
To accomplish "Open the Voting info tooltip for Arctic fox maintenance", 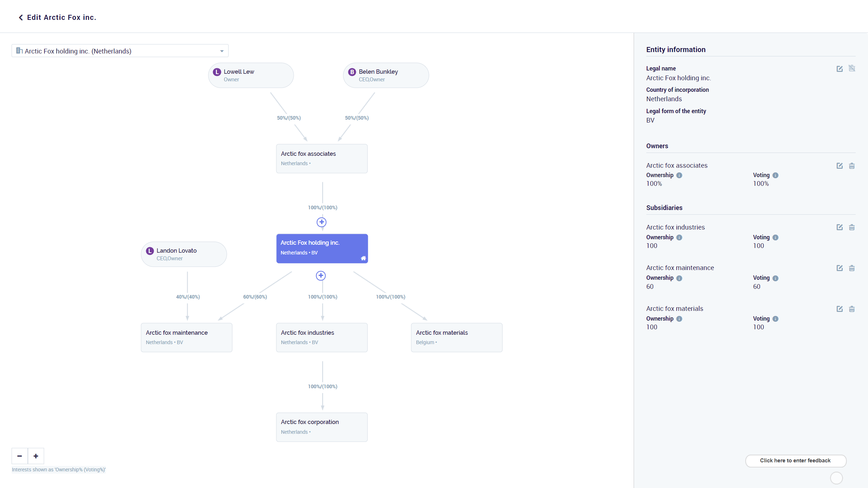I will [775, 278].
